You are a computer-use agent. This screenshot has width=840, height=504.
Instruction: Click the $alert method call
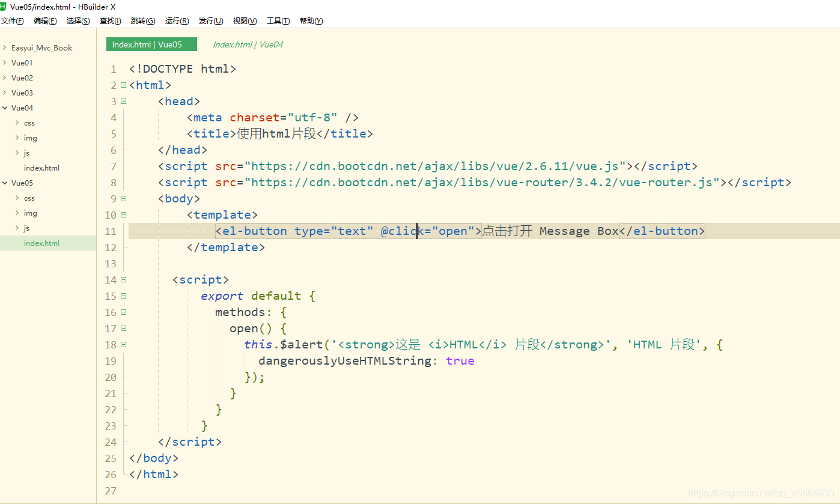coord(302,345)
